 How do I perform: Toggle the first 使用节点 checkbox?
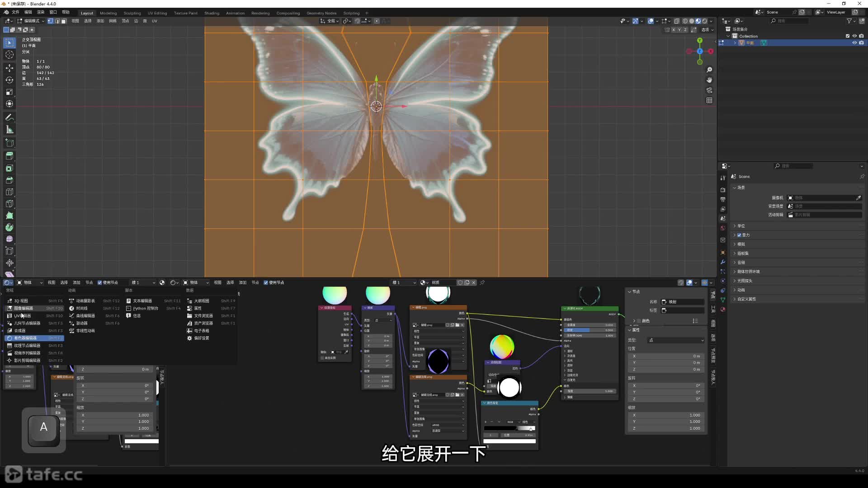pyautogui.click(x=100, y=283)
